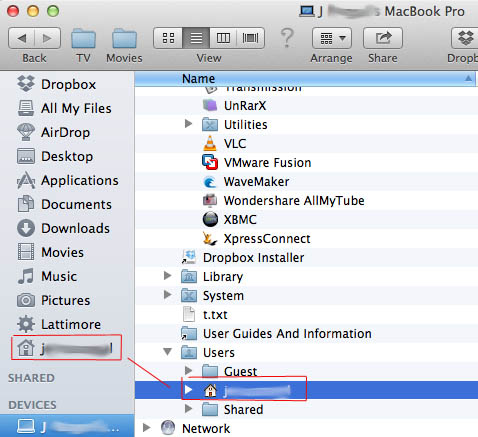Select the highlighted home folder row
478x437 pixels.
tap(306, 390)
